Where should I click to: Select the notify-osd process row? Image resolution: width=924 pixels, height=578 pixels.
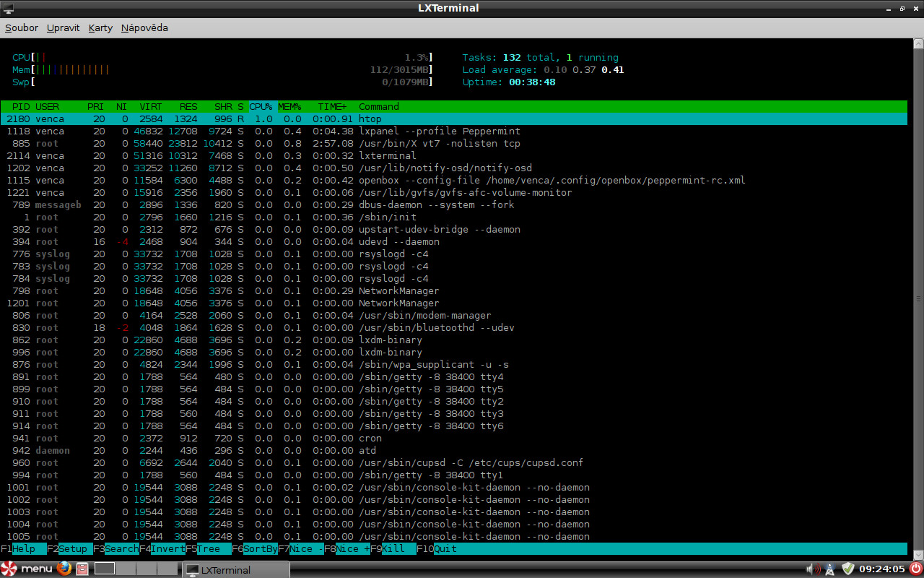pyautogui.click(x=453, y=168)
